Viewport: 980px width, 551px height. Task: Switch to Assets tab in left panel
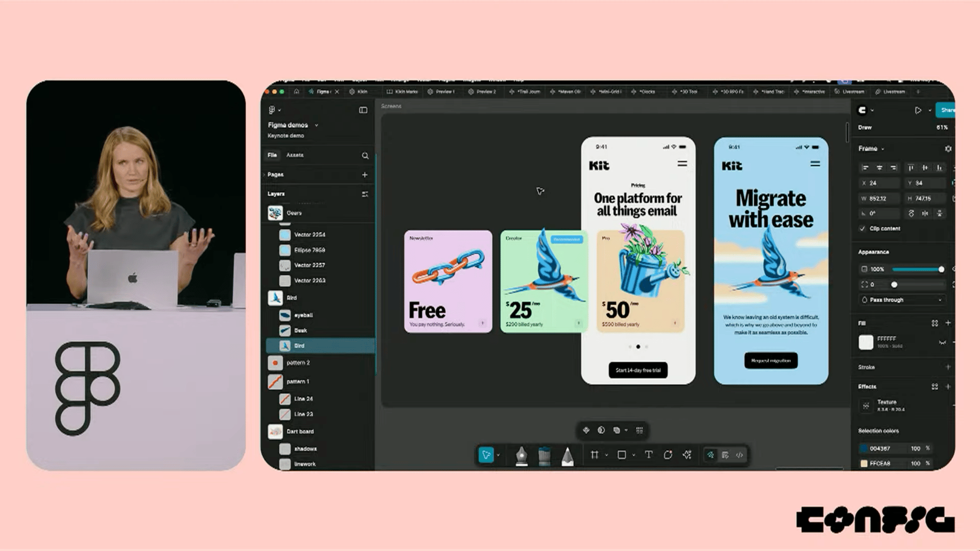(295, 155)
